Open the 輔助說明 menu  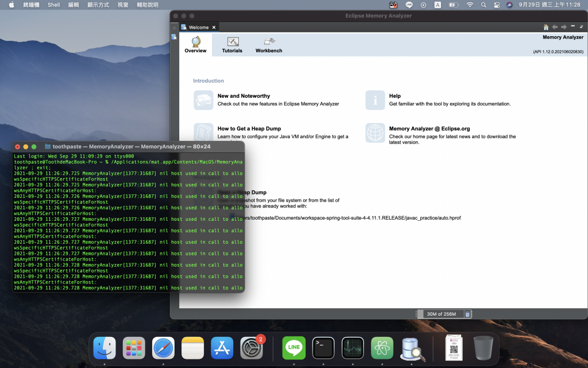(x=148, y=5)
